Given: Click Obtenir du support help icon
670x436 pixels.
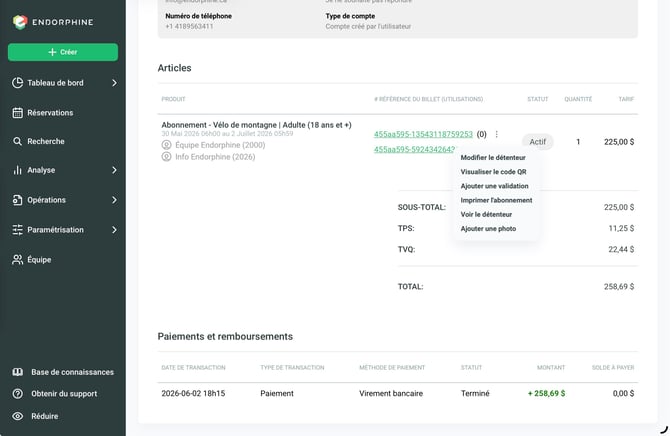Looking at the screenshot, I should click(18, 394).
